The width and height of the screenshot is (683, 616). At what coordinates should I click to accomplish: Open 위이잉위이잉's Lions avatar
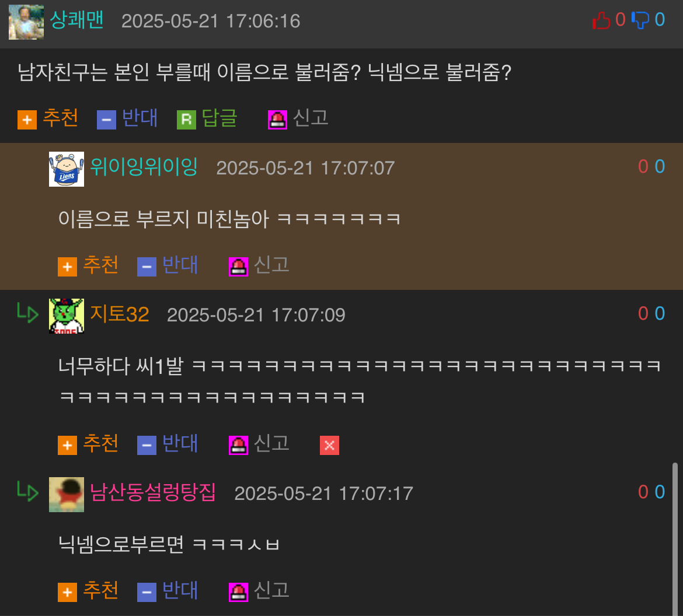(x=66, y=169)
